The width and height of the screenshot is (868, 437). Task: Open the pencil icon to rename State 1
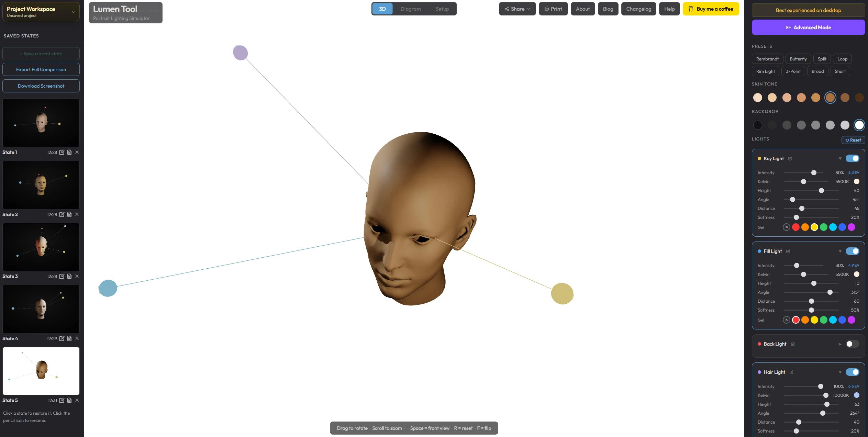click(x=62, y=152)
